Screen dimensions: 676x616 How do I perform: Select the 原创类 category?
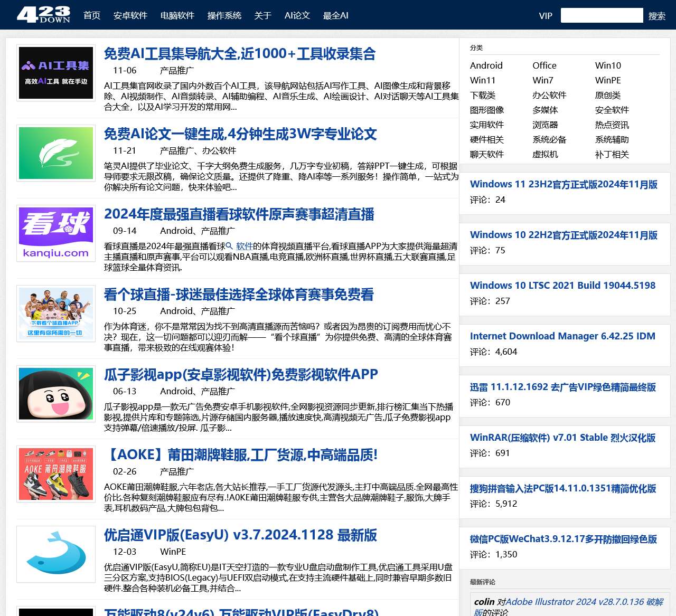click(608, 95)
